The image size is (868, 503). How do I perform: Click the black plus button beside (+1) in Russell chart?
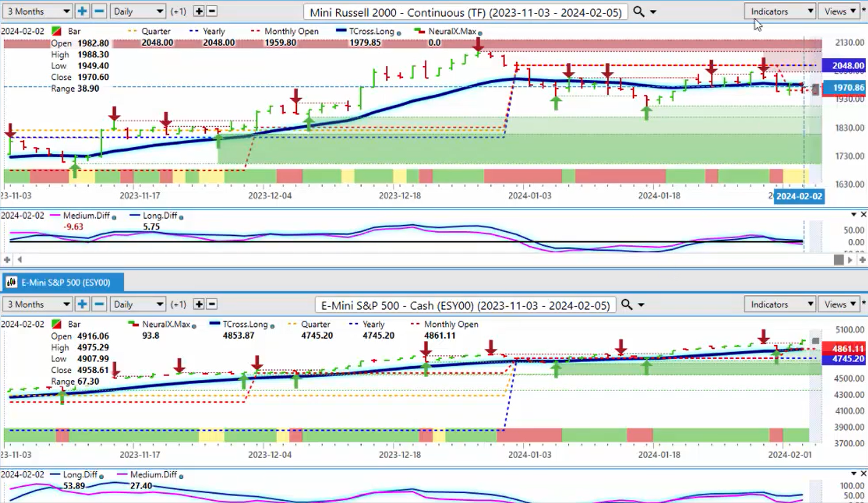pos(198,11)
